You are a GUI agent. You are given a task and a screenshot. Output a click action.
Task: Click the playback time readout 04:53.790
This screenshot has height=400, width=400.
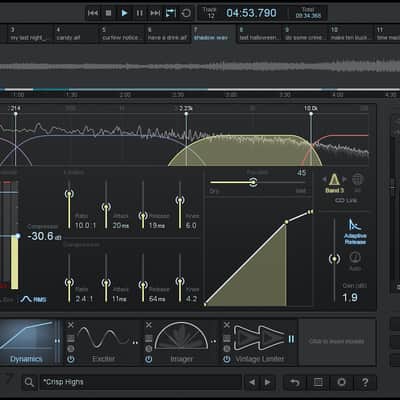(251, 13)
